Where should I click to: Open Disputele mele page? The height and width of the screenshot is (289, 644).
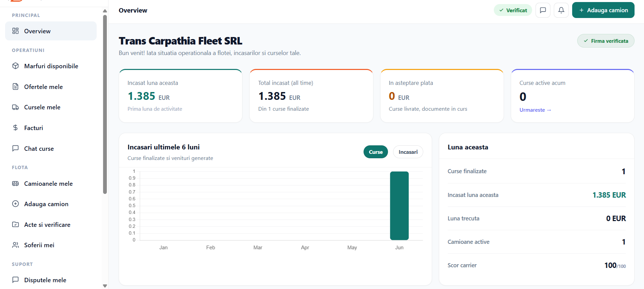pyautogui.click(x=51, y=280)
